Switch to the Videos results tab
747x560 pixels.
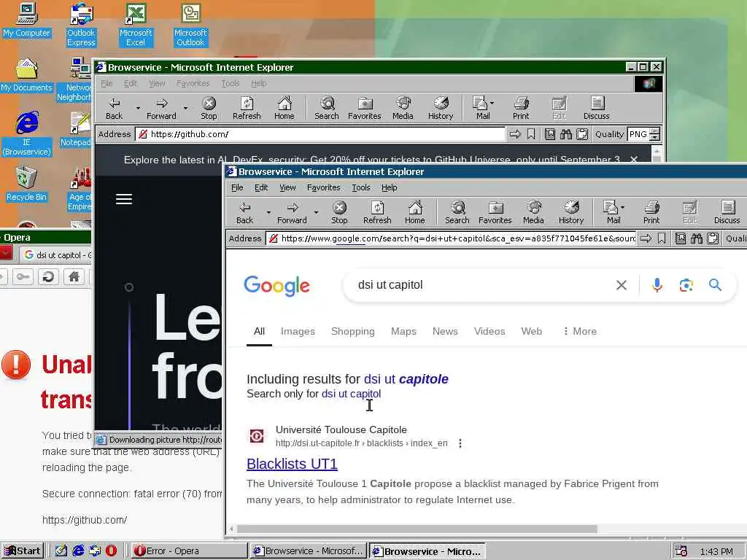click(489, 331)
